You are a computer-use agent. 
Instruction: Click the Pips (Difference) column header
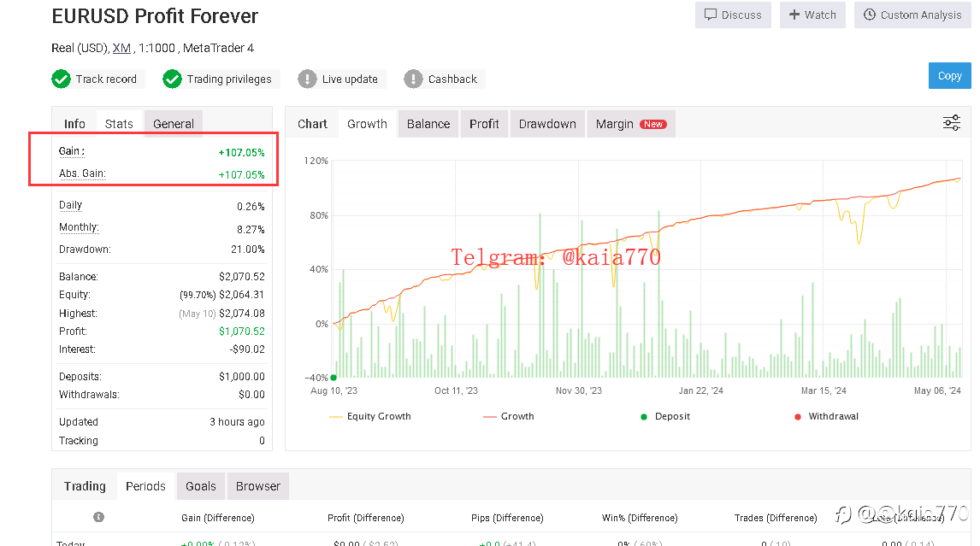click(x=507, y=518)
